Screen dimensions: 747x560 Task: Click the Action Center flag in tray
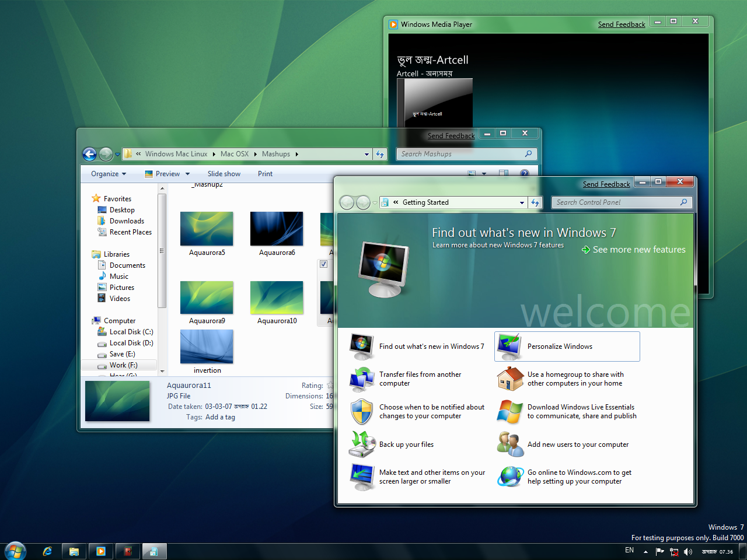tap(659, 551)
